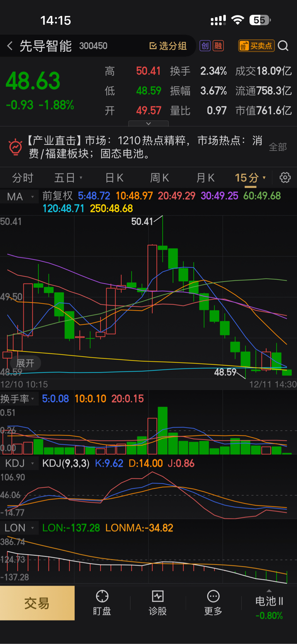Screen dimensions: 297x644
Task: Switch to 分时 chart tab
Action: coord(23,178)
